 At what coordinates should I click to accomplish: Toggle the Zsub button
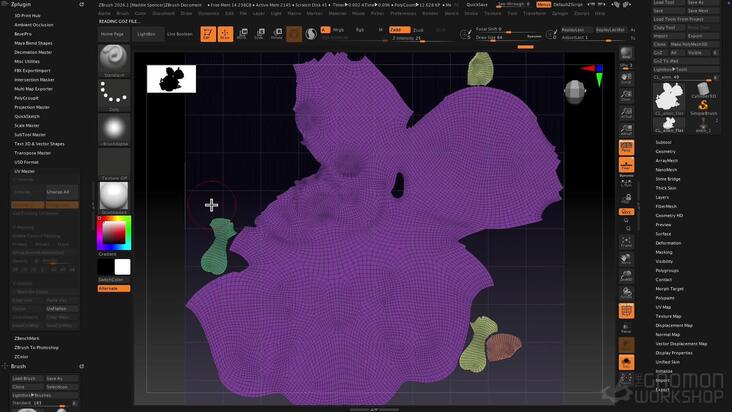[419, 30]
